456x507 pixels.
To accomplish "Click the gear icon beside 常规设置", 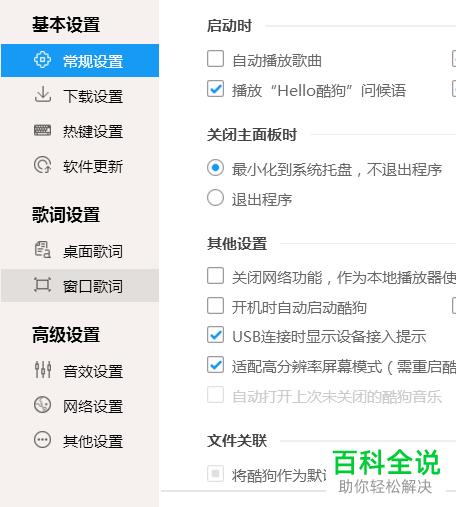I will 42,60.
